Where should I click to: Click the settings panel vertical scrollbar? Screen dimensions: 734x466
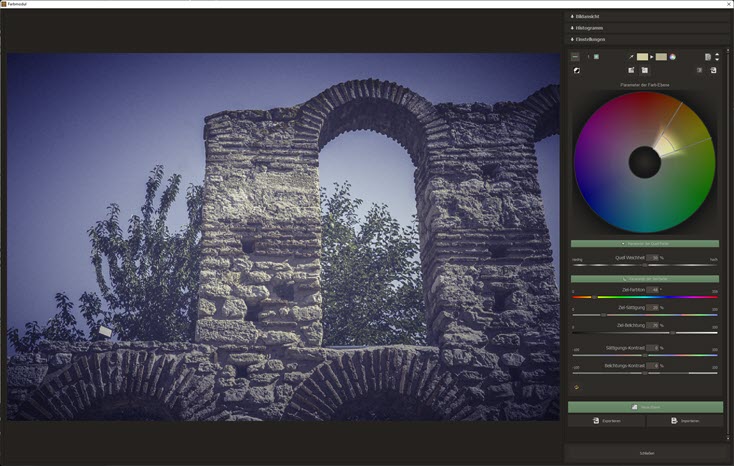tap(728, 244)
